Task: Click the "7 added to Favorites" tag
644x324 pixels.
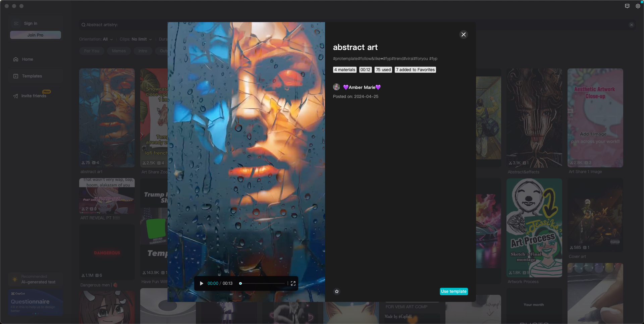Action: click(x=415, y=70)
